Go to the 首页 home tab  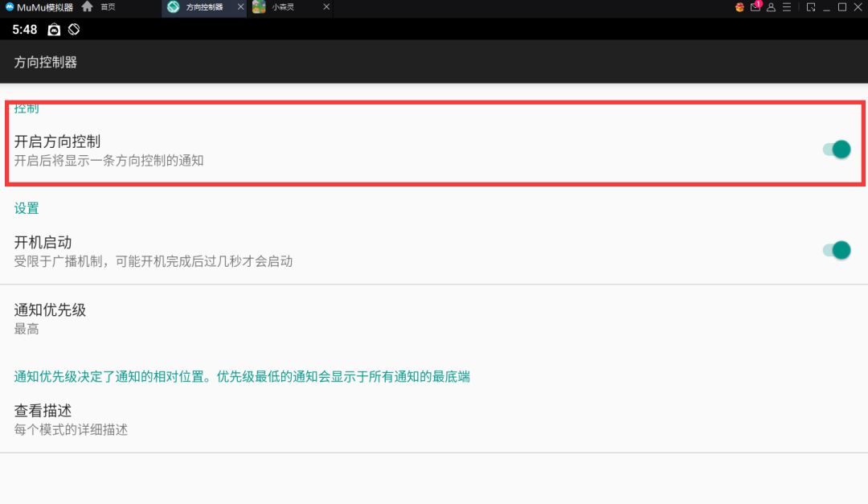pyautogui.click(x=99, y=6)
